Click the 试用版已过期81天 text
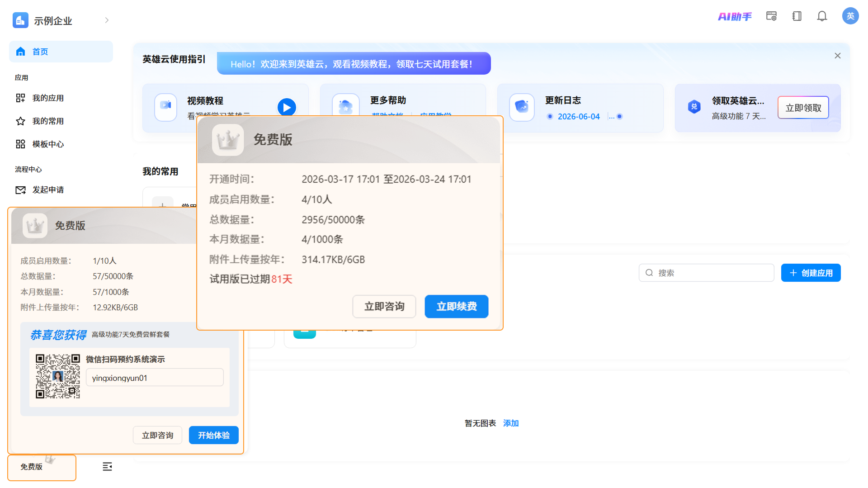Screen dimensions: 868x488 (251, 280)
